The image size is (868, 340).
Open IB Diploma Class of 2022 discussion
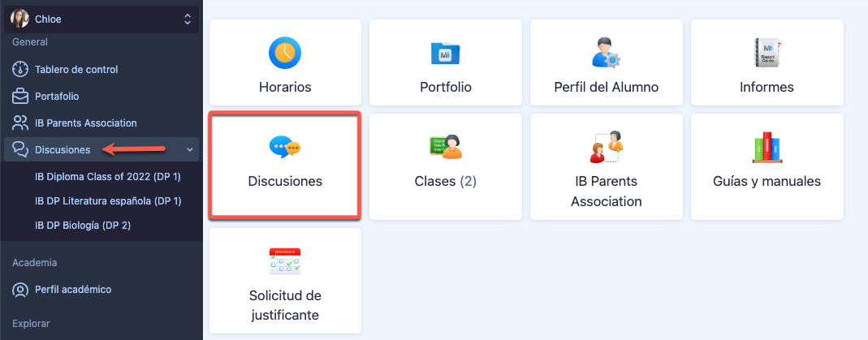tap(107, 176)
